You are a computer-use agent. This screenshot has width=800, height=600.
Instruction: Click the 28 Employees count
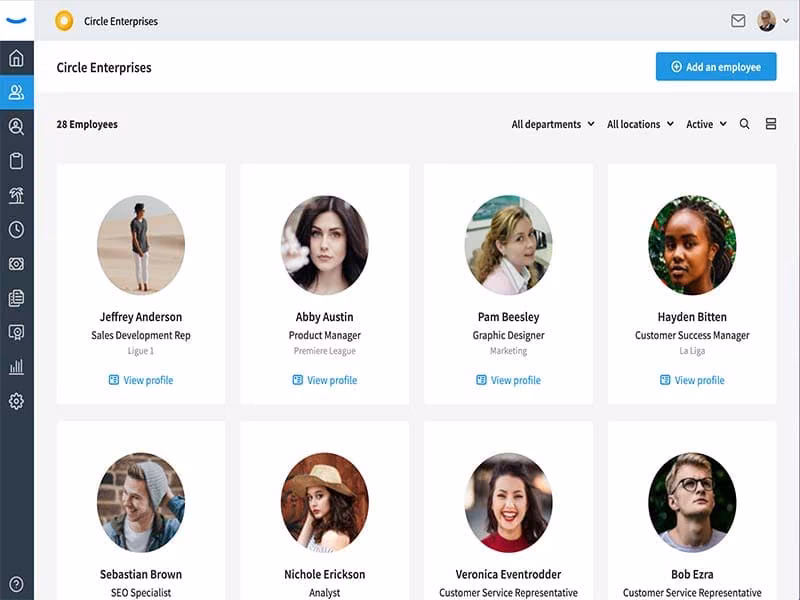pyautogui.click(x=87, y=124)
